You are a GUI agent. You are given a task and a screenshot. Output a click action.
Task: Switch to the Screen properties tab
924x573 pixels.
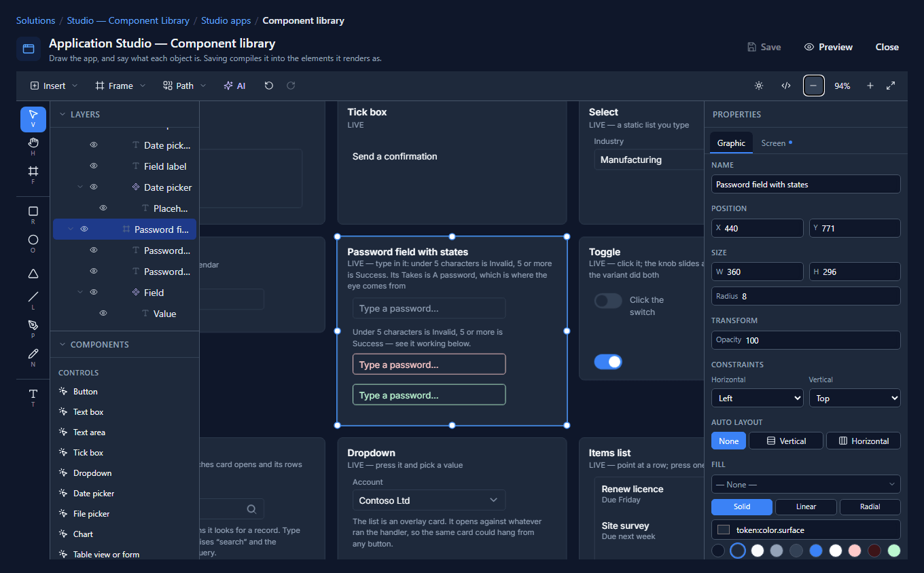[777, 143]
